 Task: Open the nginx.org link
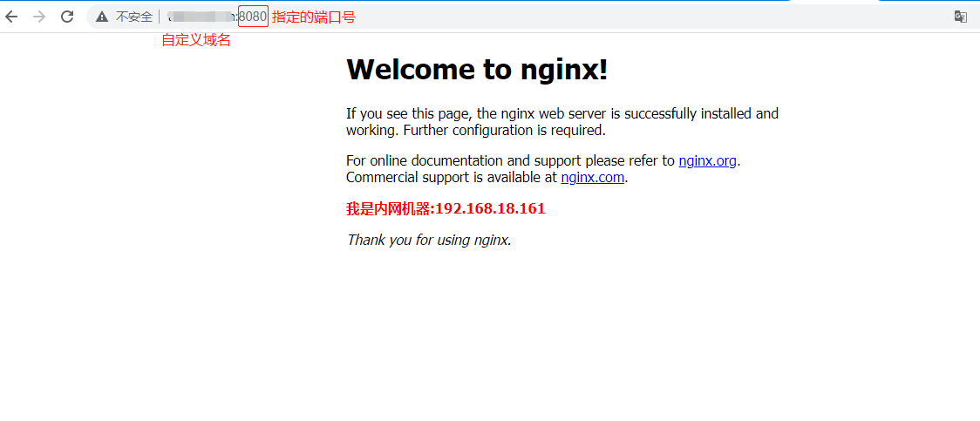(707, 160)
